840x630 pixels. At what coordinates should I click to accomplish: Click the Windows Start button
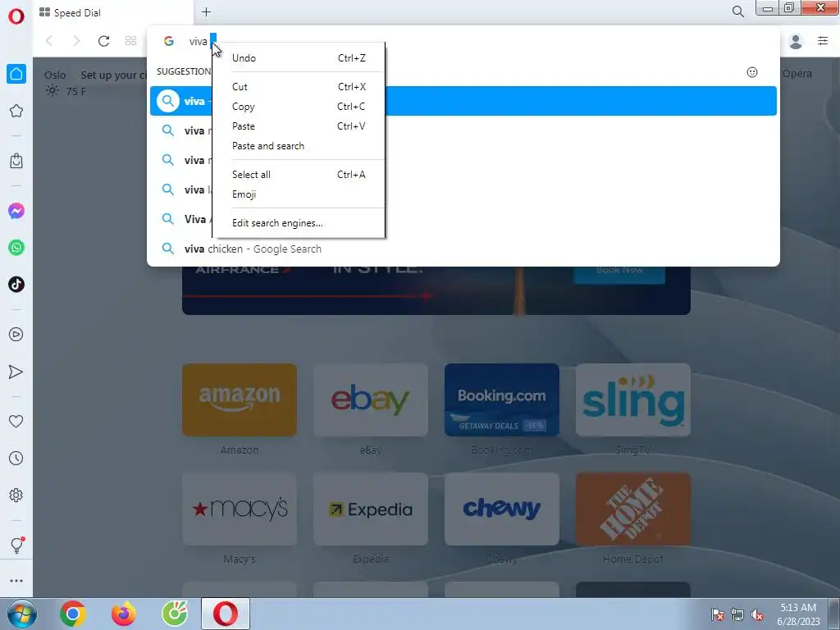pos(21,614)
